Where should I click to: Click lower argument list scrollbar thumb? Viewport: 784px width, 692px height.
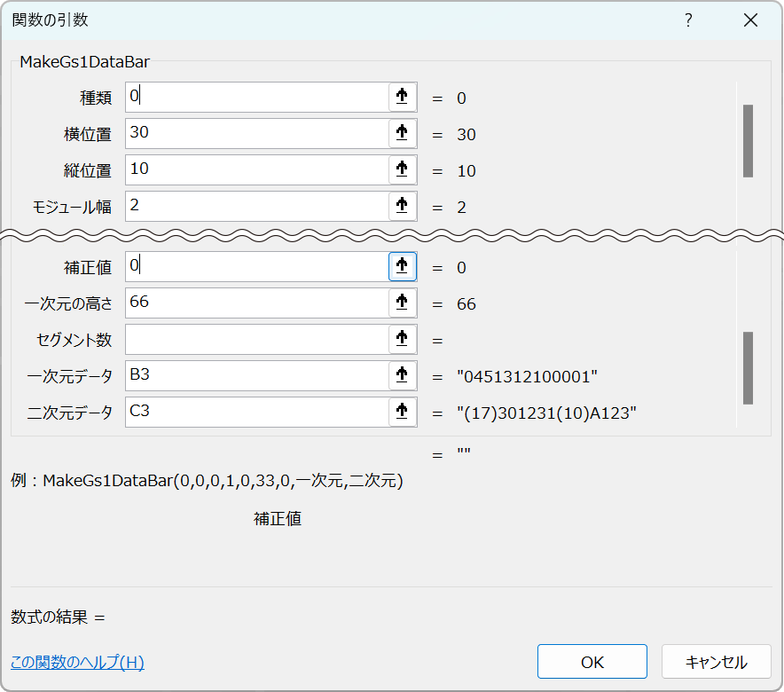click(748, 368)
